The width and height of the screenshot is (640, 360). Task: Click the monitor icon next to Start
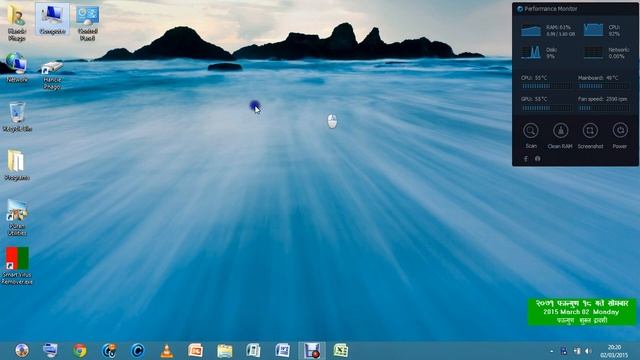point(50,350)
